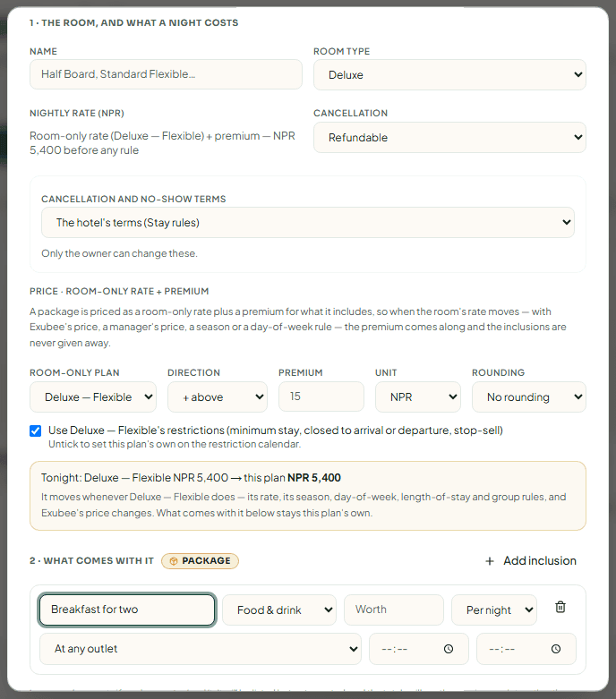Click the bold 'NPR 5,400' tonight price

pyautogui.click(x=314, y=478)
